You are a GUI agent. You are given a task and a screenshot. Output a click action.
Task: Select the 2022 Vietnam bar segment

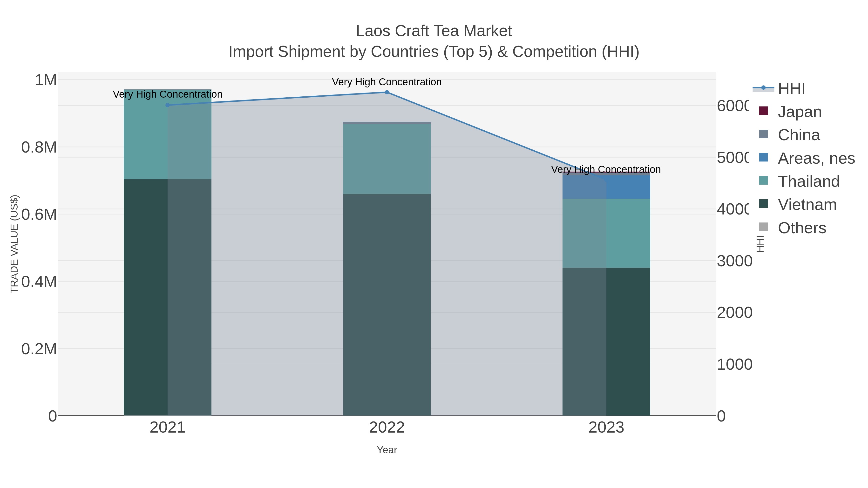(387, 304)
